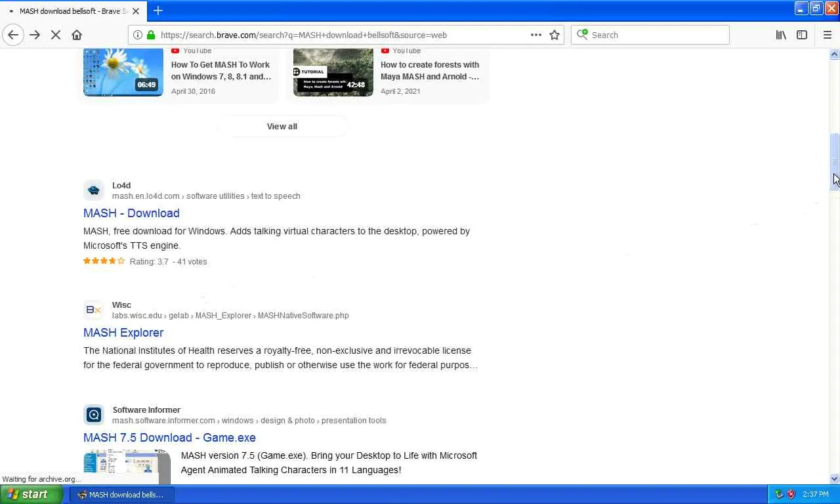Click the Wisc site favicon
The width and height of the screenshot is (840, 504).
coord(94,310)
